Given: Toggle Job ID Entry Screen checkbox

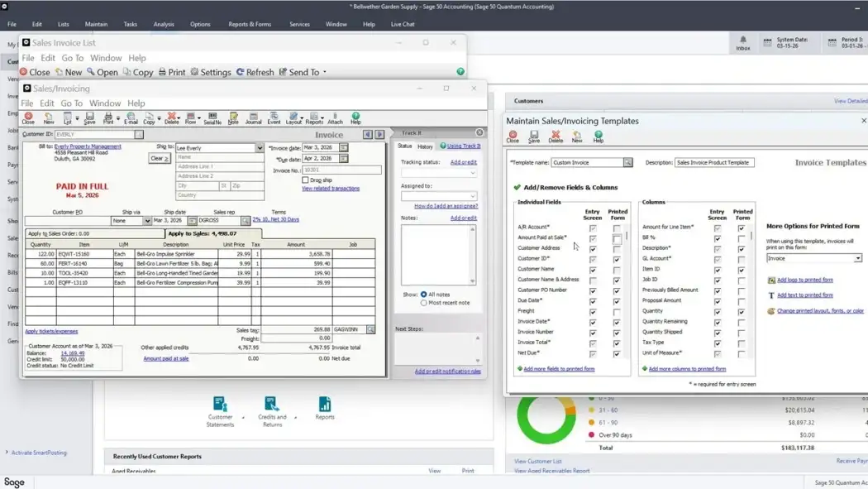Looking at the screenshot, I should 718,280.
